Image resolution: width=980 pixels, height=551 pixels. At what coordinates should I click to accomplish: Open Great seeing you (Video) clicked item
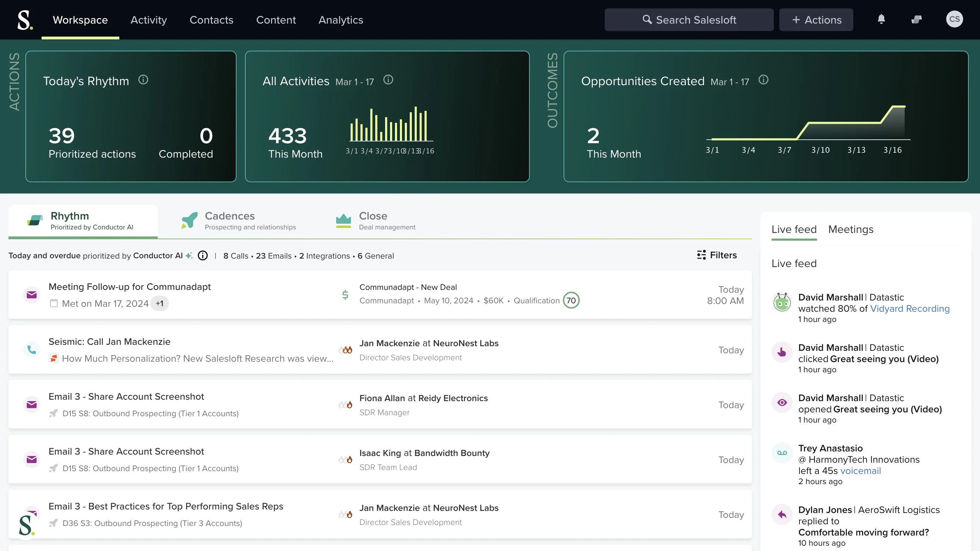(884, 359)
